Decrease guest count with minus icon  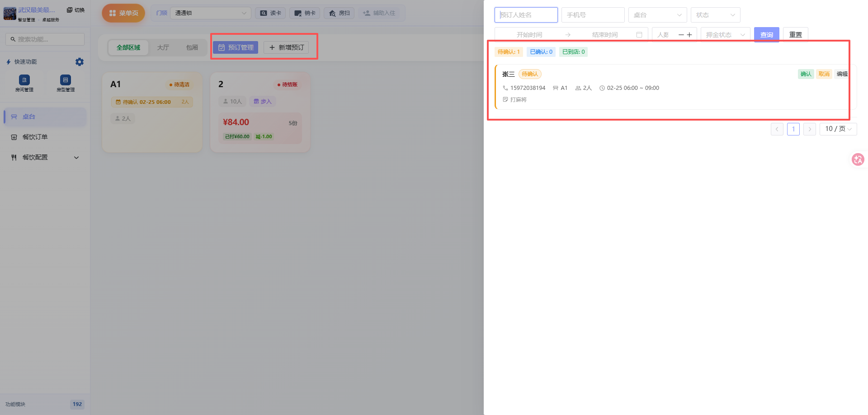(x=681, y=35)
